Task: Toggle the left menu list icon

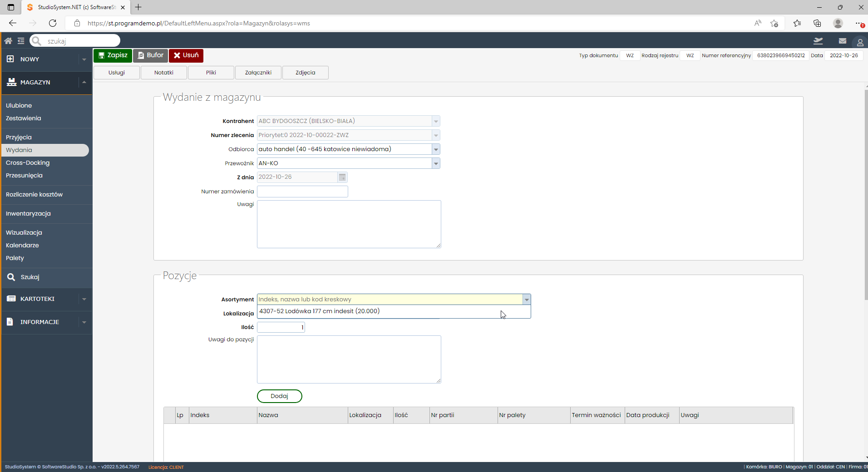Action: pyautogui.click(x=21, y=41)
